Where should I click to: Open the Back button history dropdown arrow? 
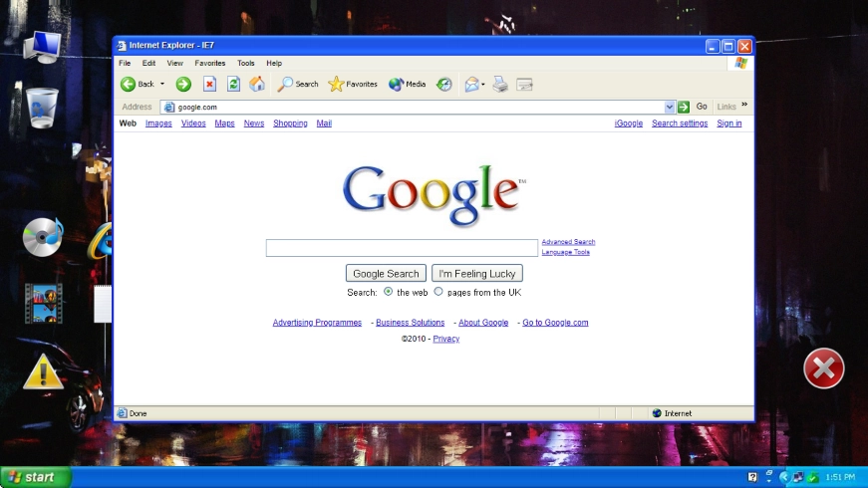[162, 85]
